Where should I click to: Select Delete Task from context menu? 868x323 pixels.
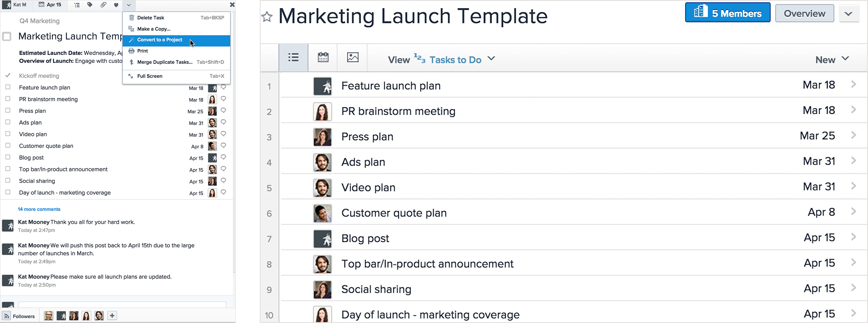pyautogui.click(x=152, y=17)
